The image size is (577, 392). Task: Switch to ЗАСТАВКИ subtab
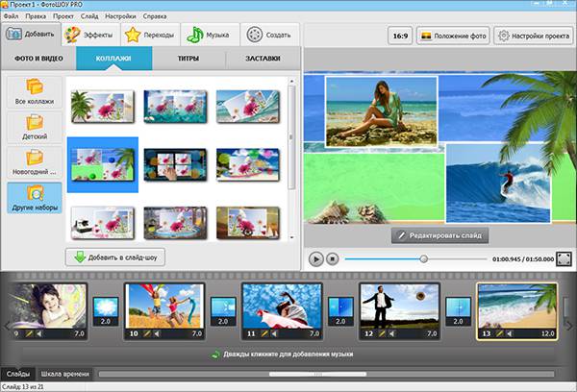(x=263, y=59)
